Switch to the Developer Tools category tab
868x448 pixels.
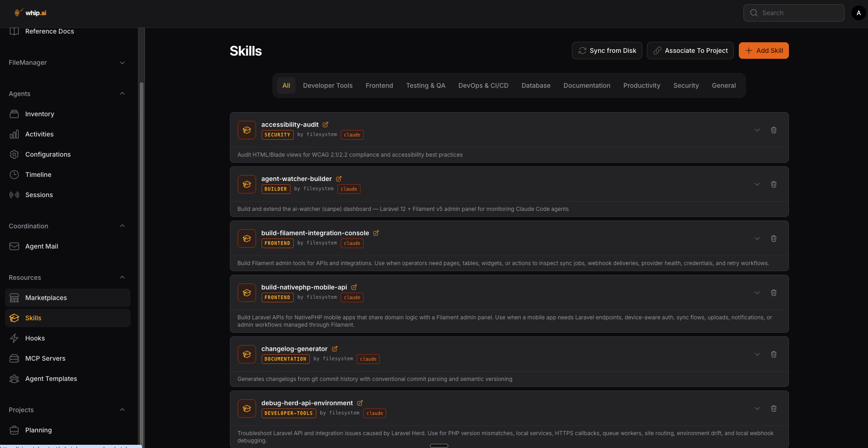click(327, 85)
